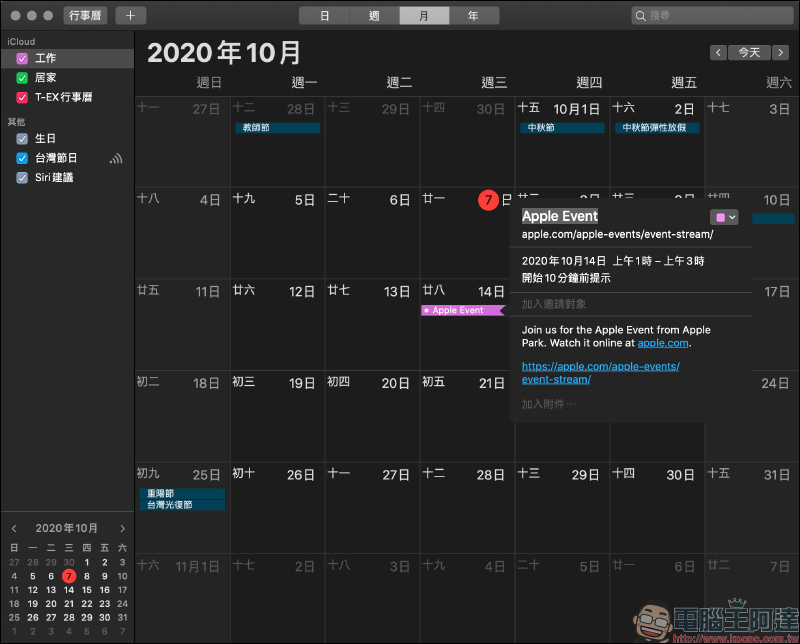Viewport: 800px width, 644px height.
Task: Open event calendar color dropdown in popover
Action: pyautogui.click(x=724, y=217)
